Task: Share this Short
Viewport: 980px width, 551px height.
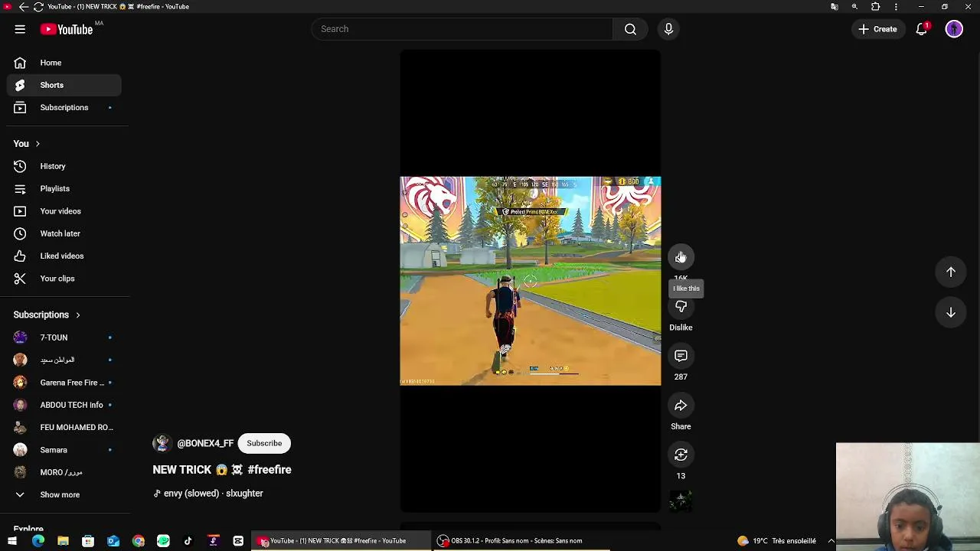Action: click(681, 406)
